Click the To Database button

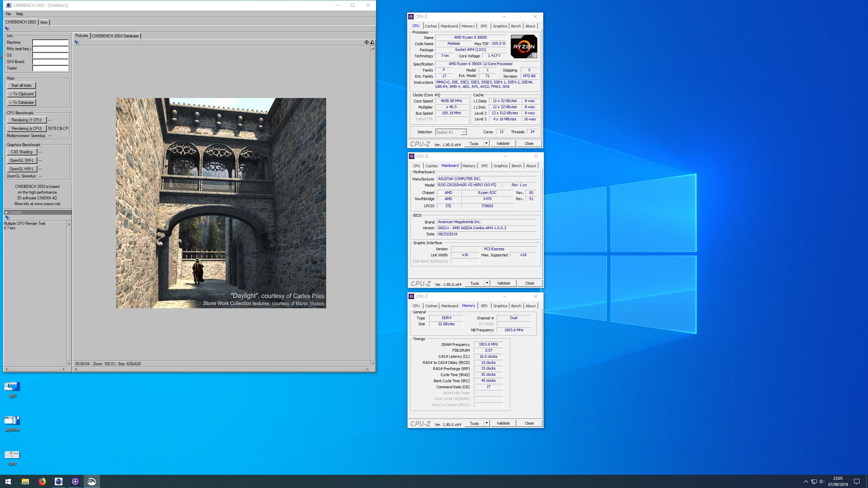click(21, 102)
